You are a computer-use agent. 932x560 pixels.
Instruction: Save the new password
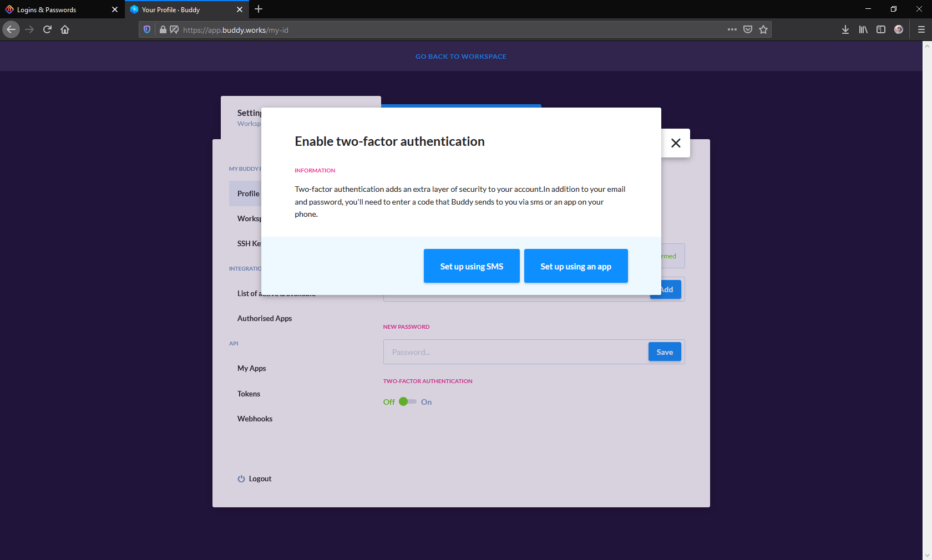(x=665, y=352)
